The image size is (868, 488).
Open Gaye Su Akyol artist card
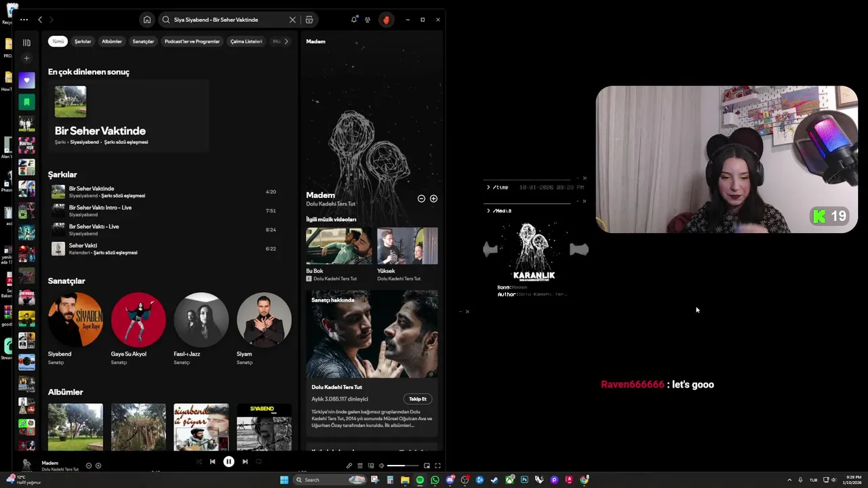click(x=138, y=329)
